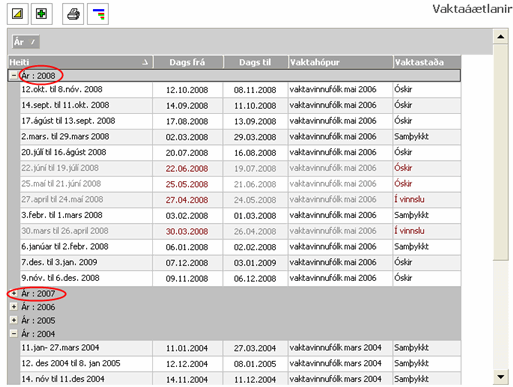Click red Óskir status in 22.júní row
This screenshot has width=513, height=387.
point(403,168)
